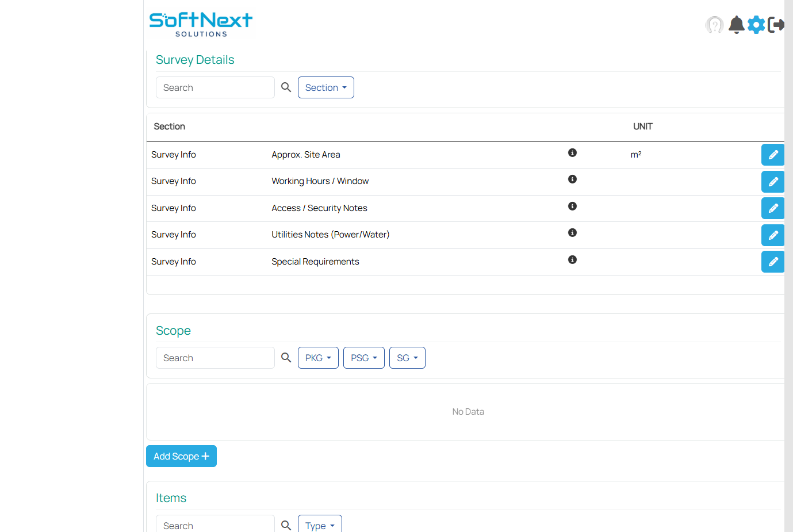Image resolution: width=793 pixels, height=532 pixels.
Task: View info for Utilities Notes (Power/Water)
Action: click(572, 232)
